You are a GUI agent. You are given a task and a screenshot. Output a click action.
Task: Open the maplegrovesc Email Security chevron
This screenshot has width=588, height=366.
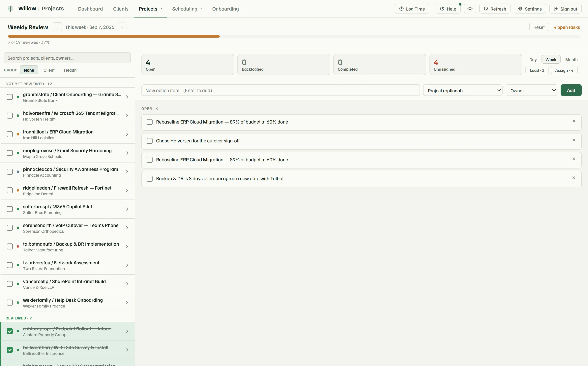coord(127,153)
